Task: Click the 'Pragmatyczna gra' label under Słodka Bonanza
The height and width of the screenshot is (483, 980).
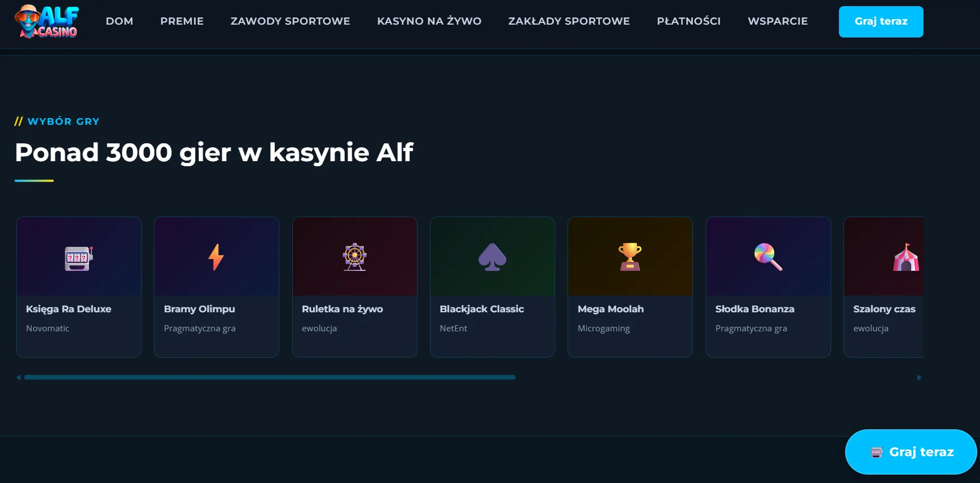Action: click(x=751, y=329)
